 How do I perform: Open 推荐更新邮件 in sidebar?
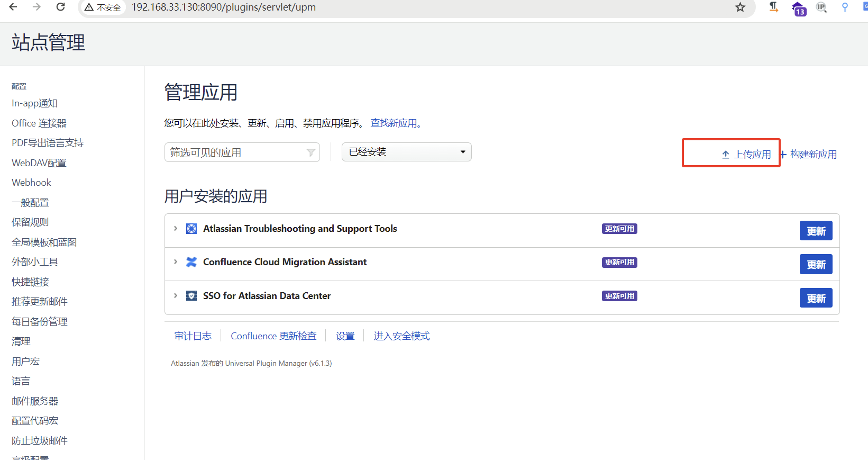[40, 302]
